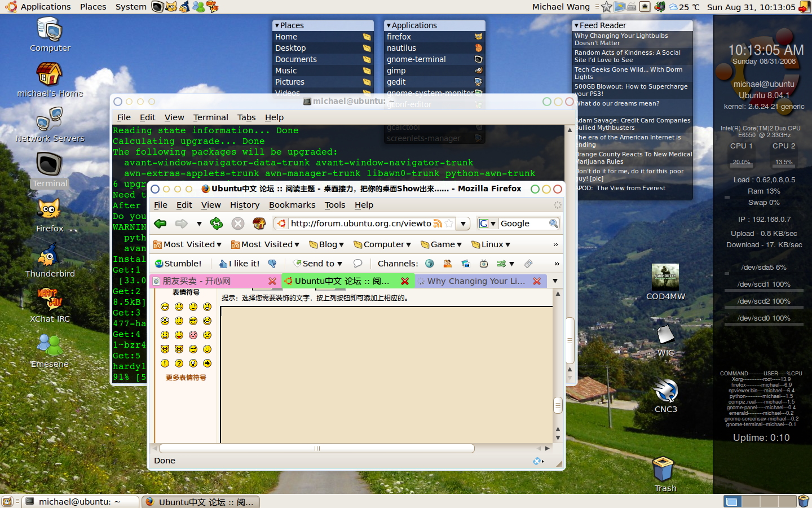
Task: Close the Ubuntu中文 论坛 tab
Action: point(405,281)
